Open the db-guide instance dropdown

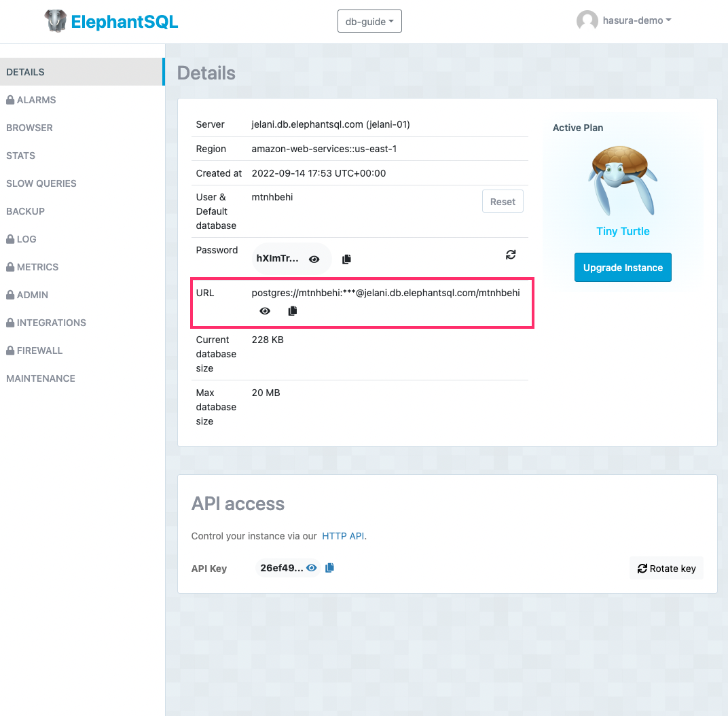coord(369,21)
